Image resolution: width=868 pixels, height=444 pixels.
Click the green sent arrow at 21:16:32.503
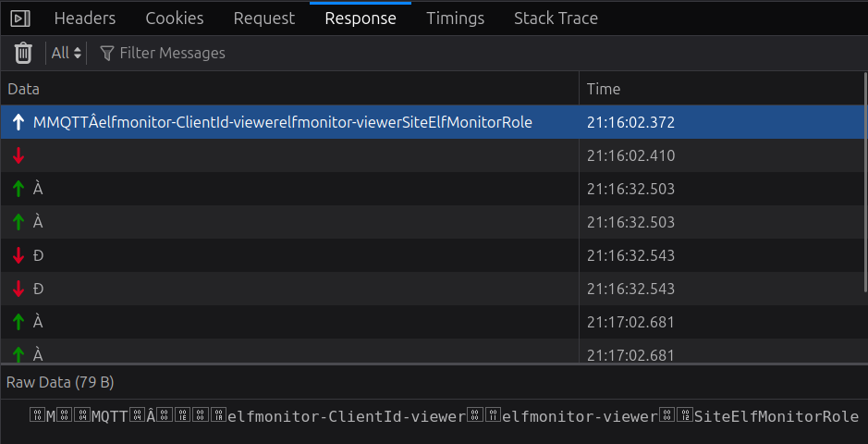coord(18,189)
